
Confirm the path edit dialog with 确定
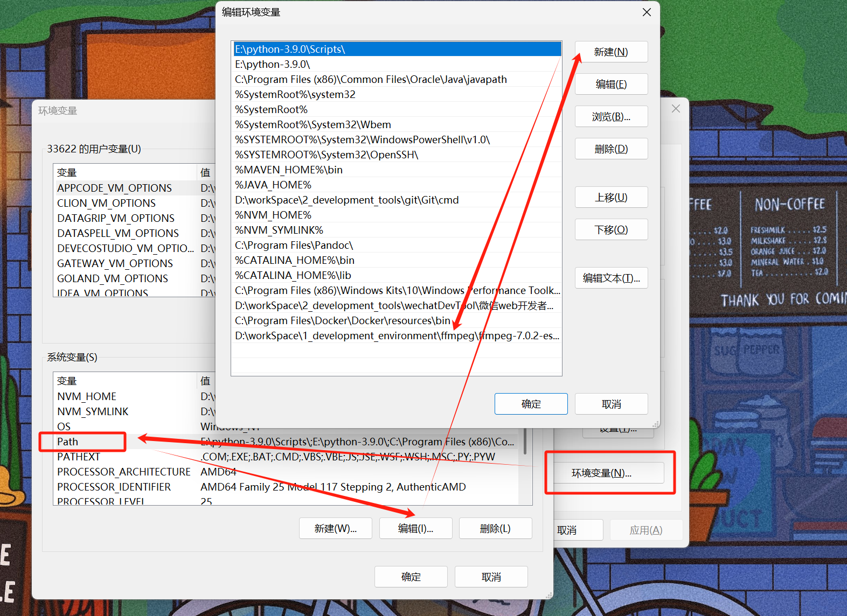click(531, 404)
